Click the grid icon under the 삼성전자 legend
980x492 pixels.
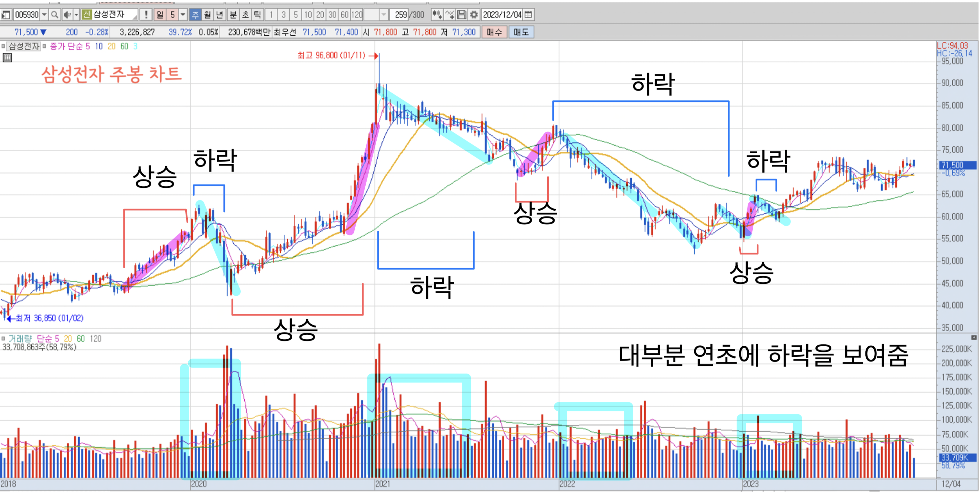pyautogui.click(x=7, y=58)
